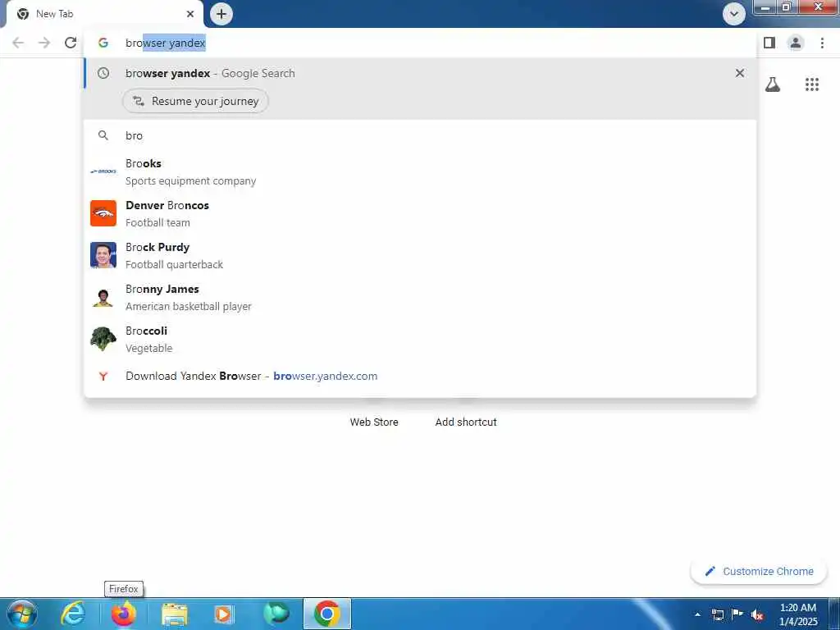
Task: Click the Yandex Y favicon
Action: tap(103, 376)
